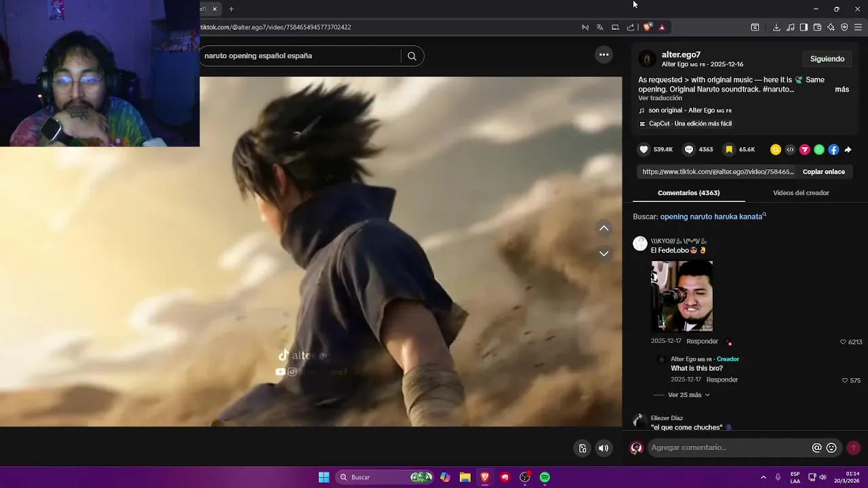Focus the Agregar comentario field

point(729,448)
